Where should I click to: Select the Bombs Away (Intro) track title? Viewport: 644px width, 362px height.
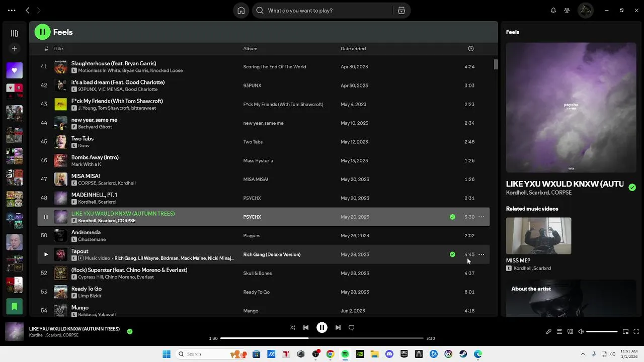(x=95, y=157)
